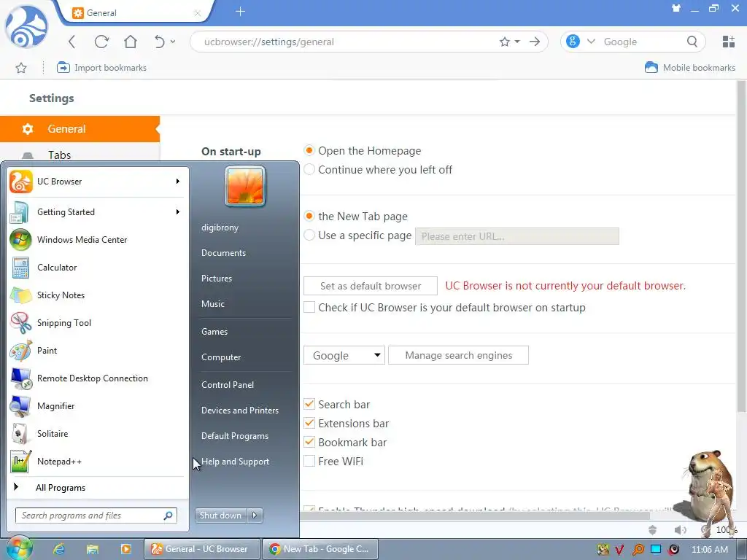Open Mobile bookmarks on bookmark bar
Image resolution: width=747 pixels, height=560 pixels.
point(690,68)
